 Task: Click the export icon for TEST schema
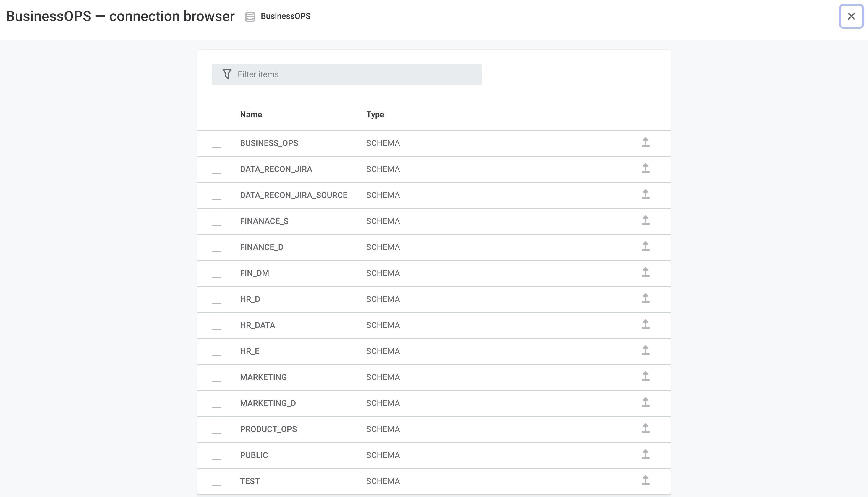646,480
